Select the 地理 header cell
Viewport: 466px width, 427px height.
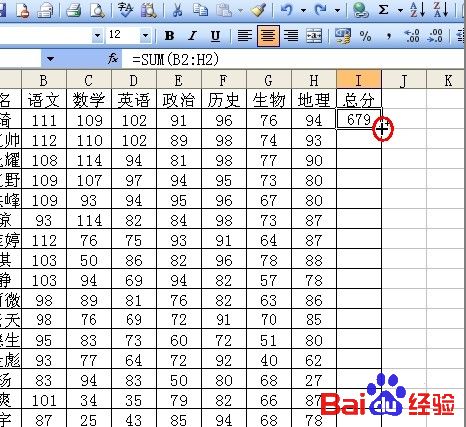[x=314, y=99]
